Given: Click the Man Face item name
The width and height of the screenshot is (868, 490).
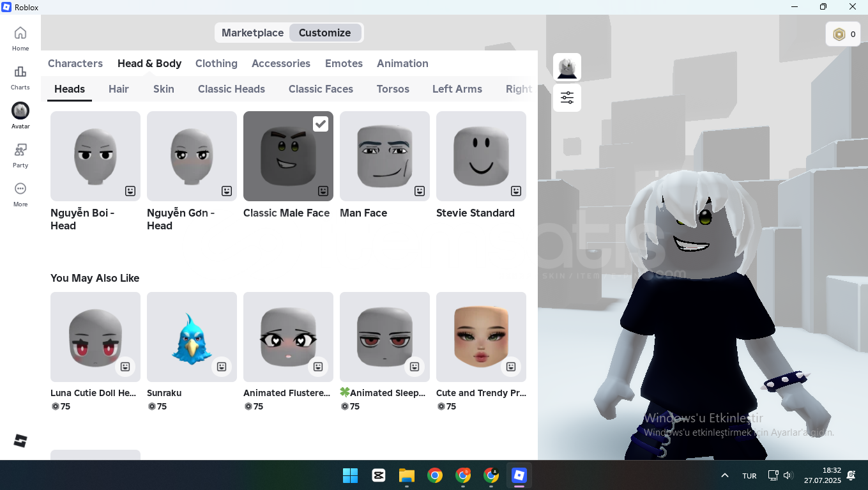Looking at the screenshot, I should 363,213.
